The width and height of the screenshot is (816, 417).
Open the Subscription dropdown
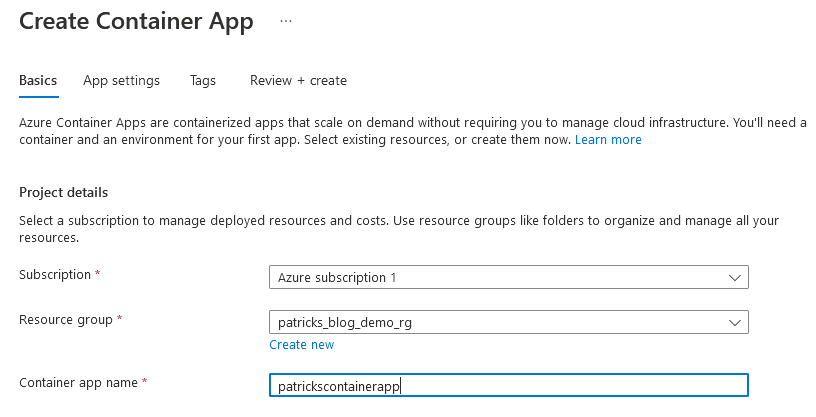[508, 277]
